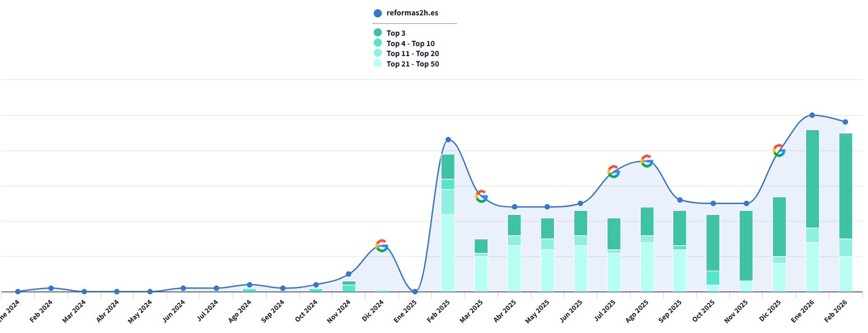Click the Feb 2025 stacked bar
Viewport: 868px width, 333px height.
pyautogui.click(x=448, y=223)
